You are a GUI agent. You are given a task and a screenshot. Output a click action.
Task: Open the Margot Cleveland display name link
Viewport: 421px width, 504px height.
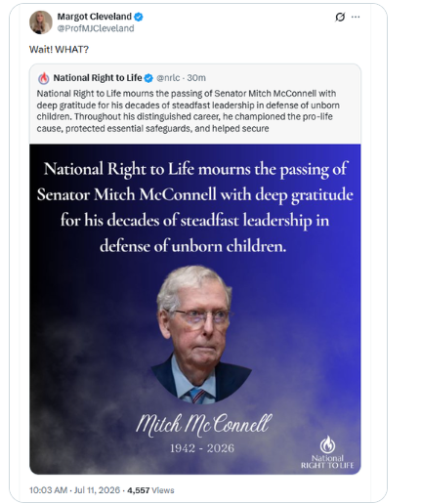[95, 17]
